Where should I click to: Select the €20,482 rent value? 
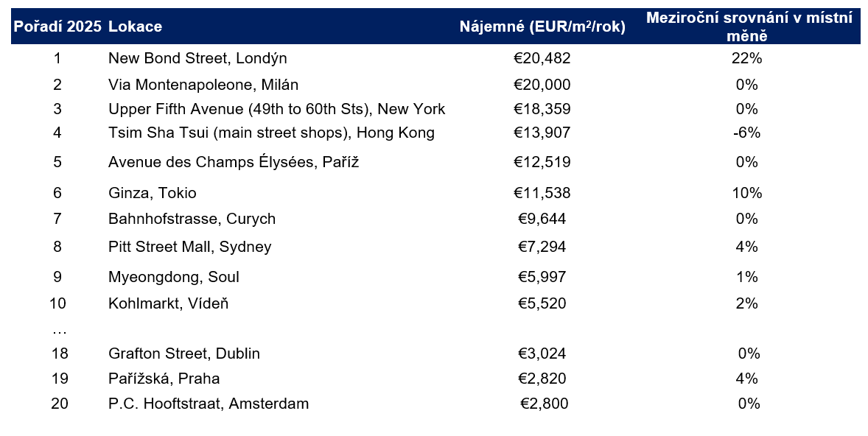(x=542, y=58)
